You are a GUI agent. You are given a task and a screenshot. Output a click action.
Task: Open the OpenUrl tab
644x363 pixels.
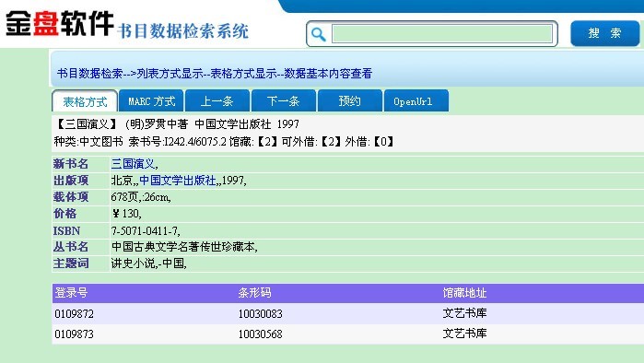coord(416,101)
